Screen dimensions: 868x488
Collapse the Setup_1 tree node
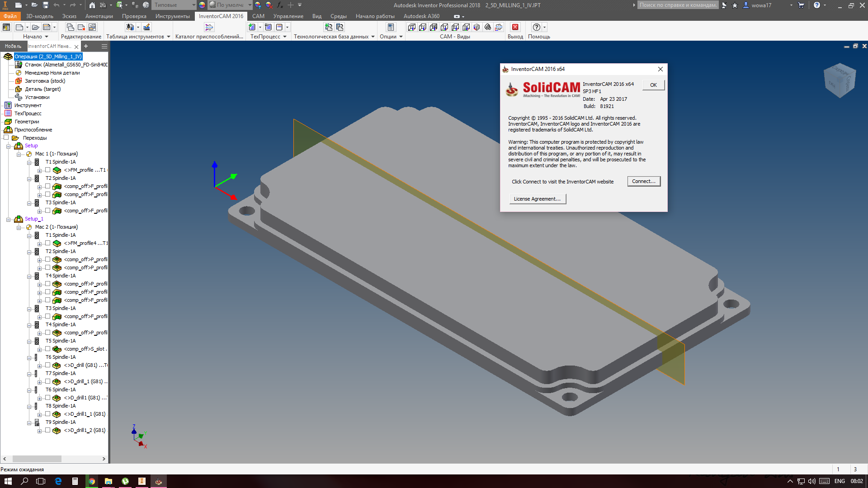tap(9, 219)
